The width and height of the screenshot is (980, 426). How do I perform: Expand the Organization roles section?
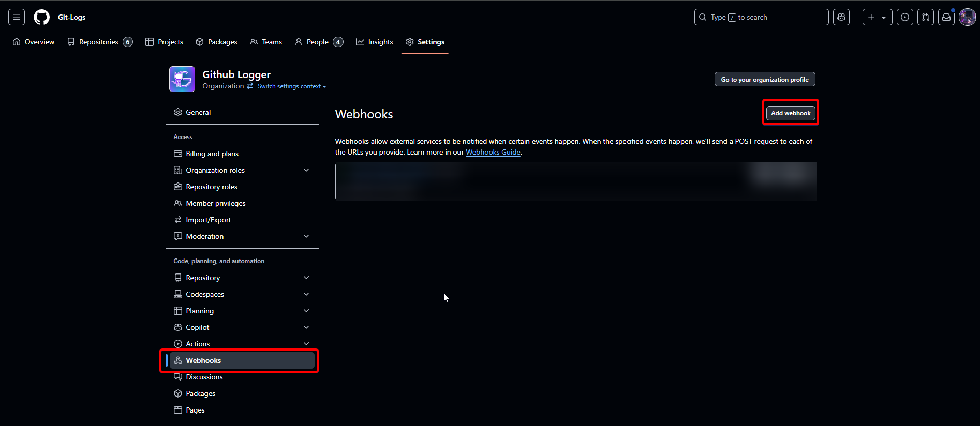(x=306, y=170)
